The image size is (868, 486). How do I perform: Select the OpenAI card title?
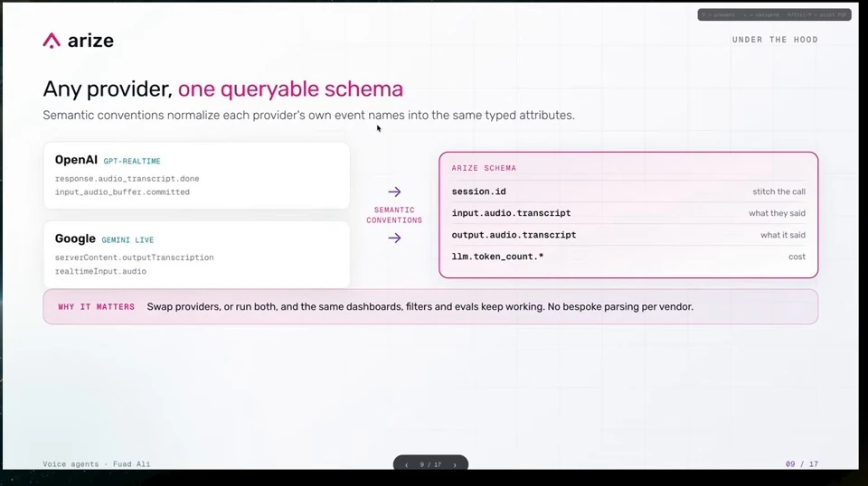pos(76,160)
